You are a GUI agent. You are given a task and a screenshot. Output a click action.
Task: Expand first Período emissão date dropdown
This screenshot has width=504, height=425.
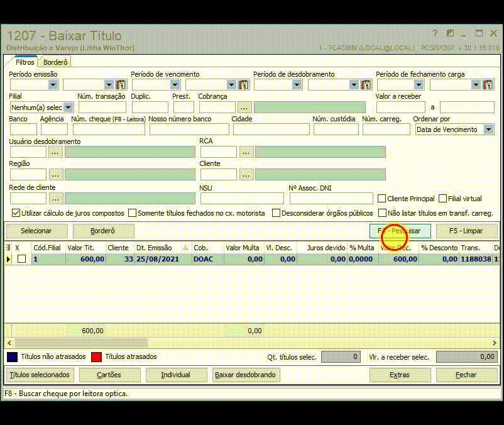click(x=53, y=85)
